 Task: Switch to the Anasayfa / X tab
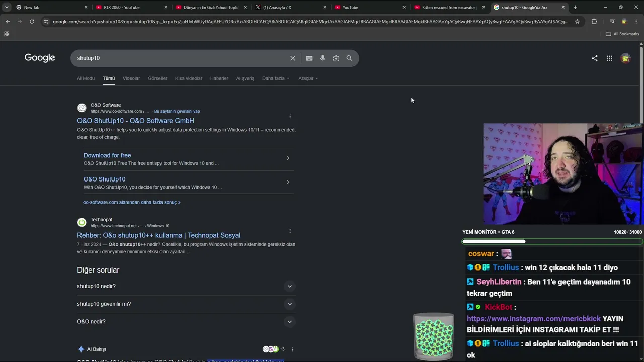point(291,7)
